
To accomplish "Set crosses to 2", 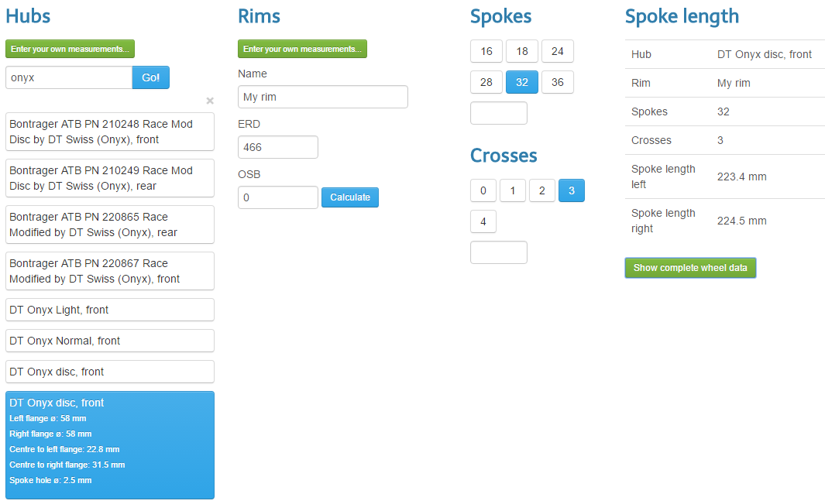I will [542, 190].
